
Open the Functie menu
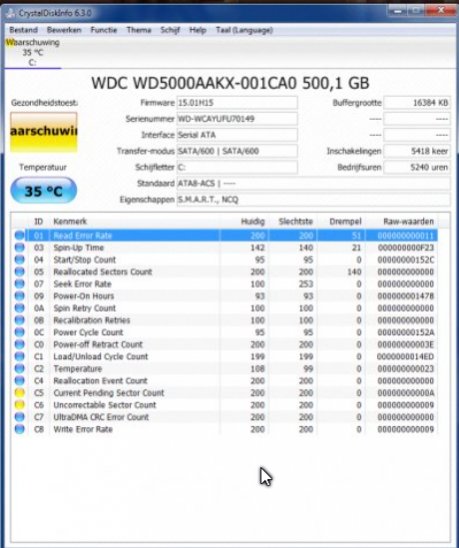(x=104, y=30)
